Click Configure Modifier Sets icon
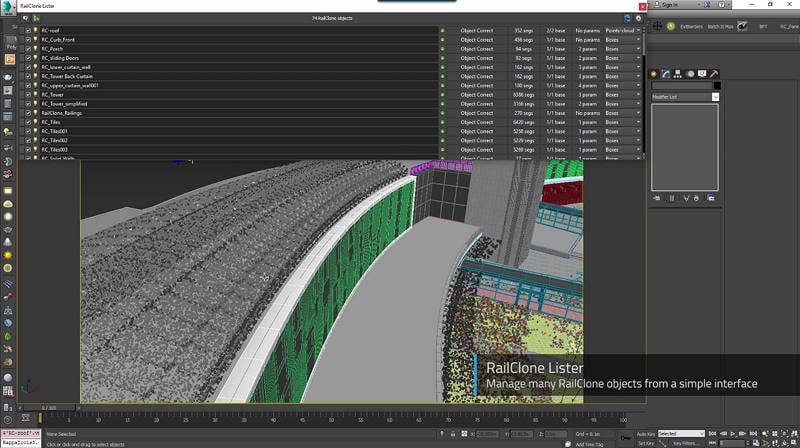Viewport: 800px width, 448px height. pos(711,198)
